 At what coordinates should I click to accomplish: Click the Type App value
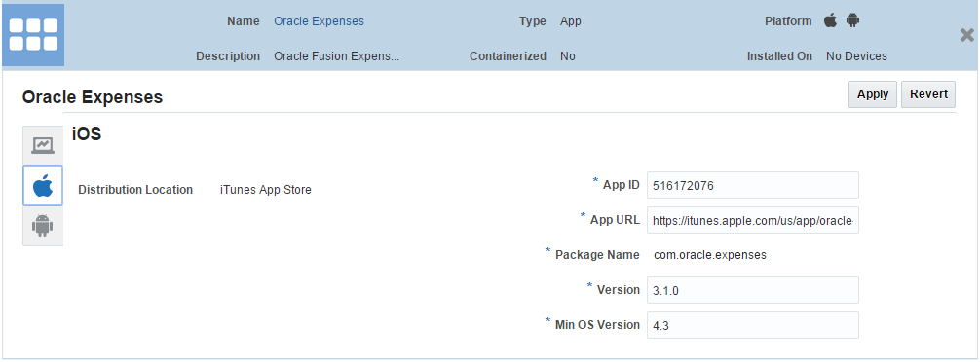click(x=571, y=21)
